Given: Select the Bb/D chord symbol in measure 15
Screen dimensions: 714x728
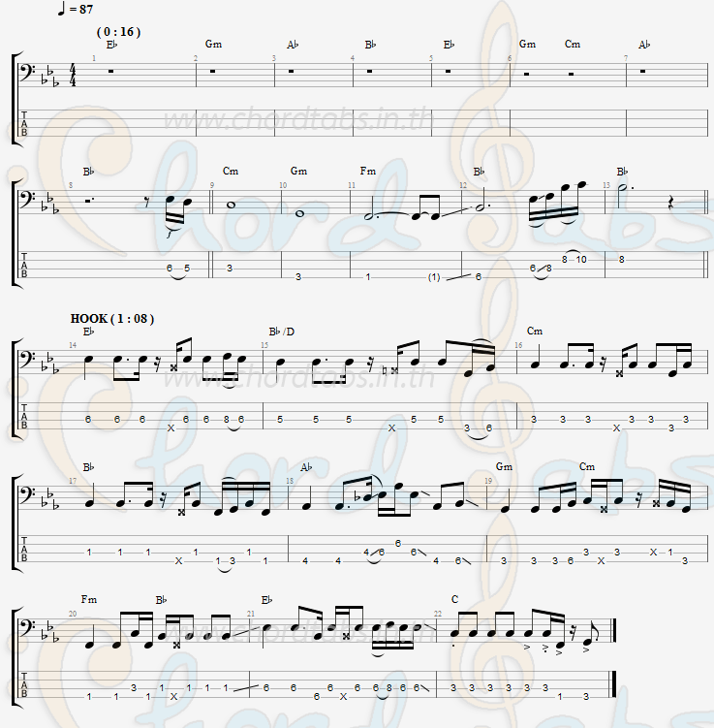Looking at the screenshot, I should click(282, 332).
